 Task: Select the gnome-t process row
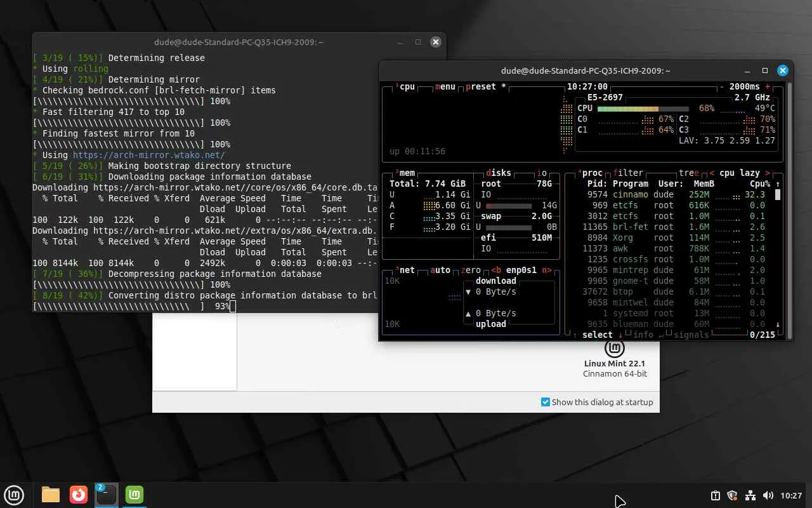click(676, 281)
